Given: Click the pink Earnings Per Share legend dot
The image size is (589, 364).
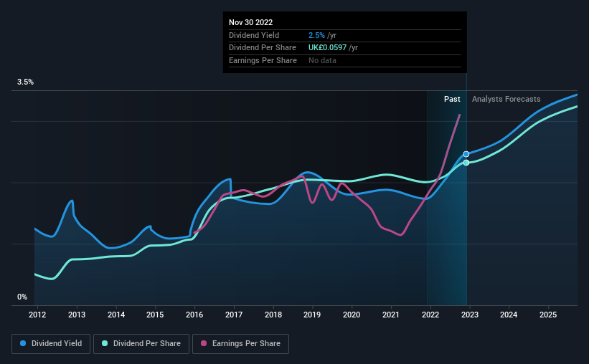Looking at the screenshot, I should 204,343.
